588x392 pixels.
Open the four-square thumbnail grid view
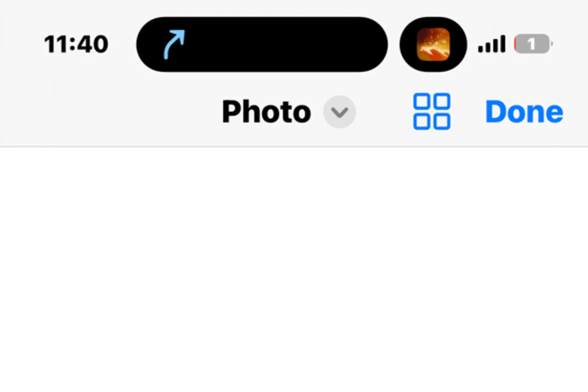(432, 111)
